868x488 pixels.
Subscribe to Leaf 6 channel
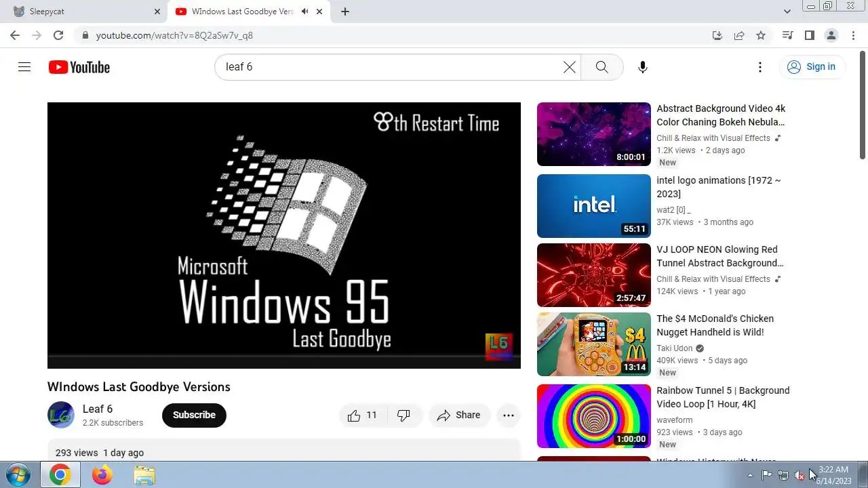pyautogui.click(x=194, y=415)
